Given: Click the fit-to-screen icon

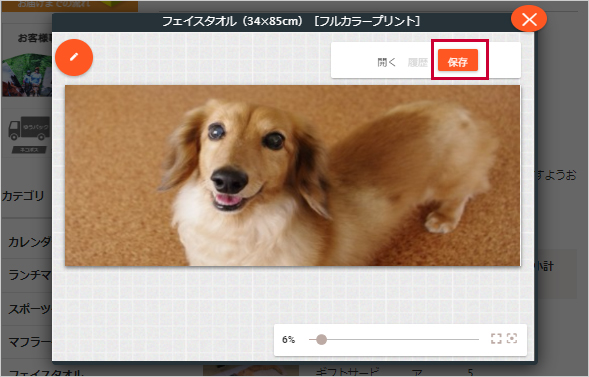Looking at the screenshot, I should pos(496,338).
